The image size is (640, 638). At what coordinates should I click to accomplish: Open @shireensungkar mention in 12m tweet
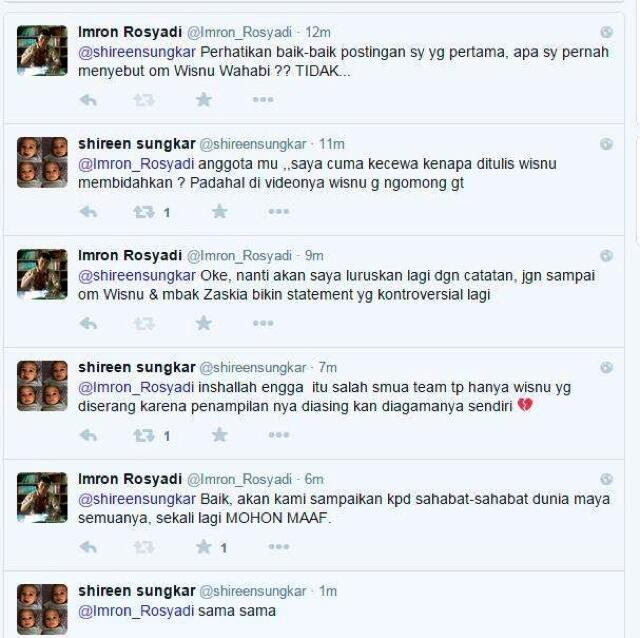(x=137, y=52)
